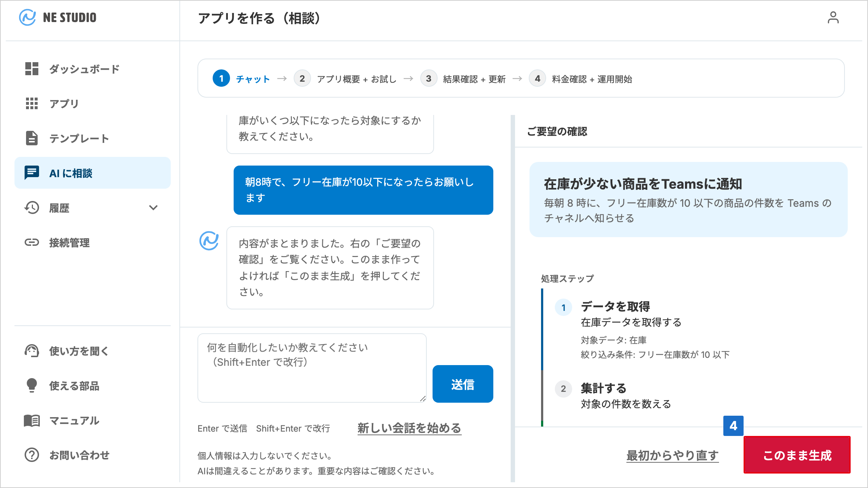Select step 1 チャット in the stepper
Image resolution: width=868 pixels, height=488 pixels.
point(242,78)
